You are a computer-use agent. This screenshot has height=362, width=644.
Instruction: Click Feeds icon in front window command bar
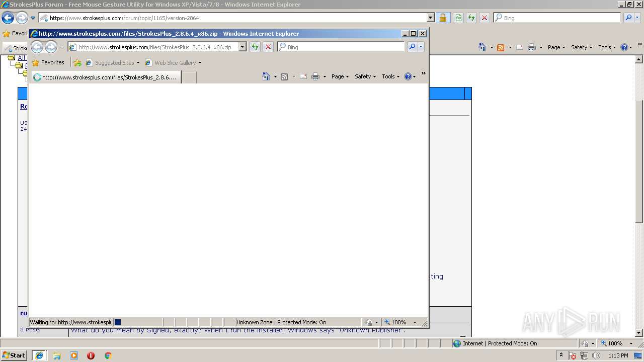tap(284, 76)
